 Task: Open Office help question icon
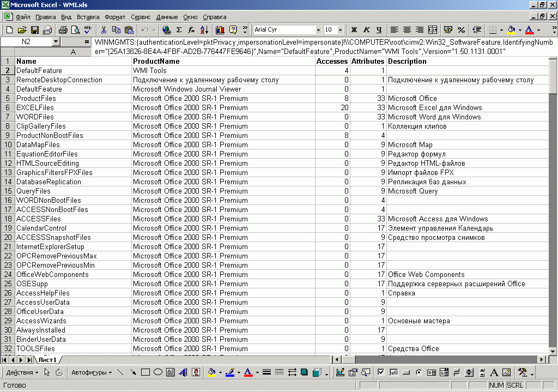pos(233,30)
